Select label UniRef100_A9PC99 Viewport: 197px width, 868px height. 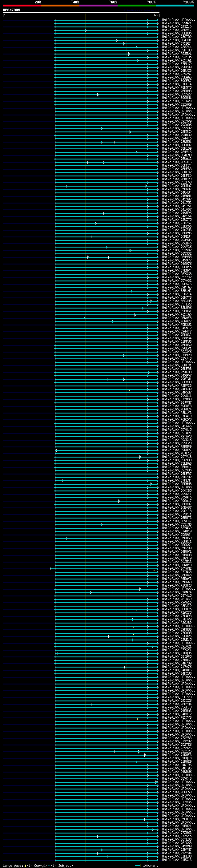[177, 67]
